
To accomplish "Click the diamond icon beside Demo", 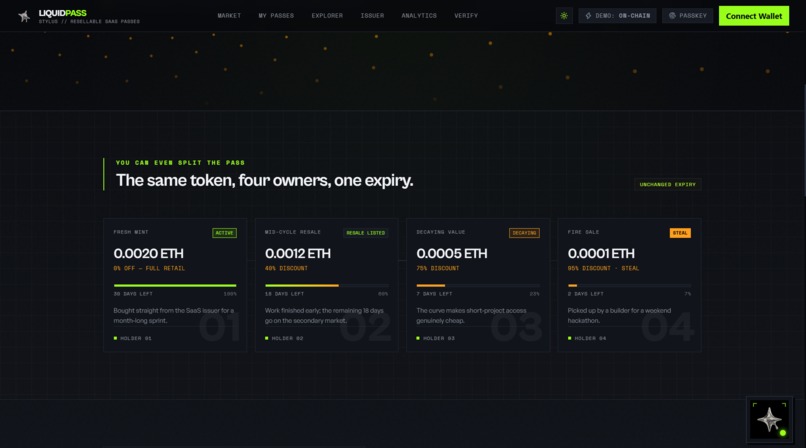I will [588, 16].
